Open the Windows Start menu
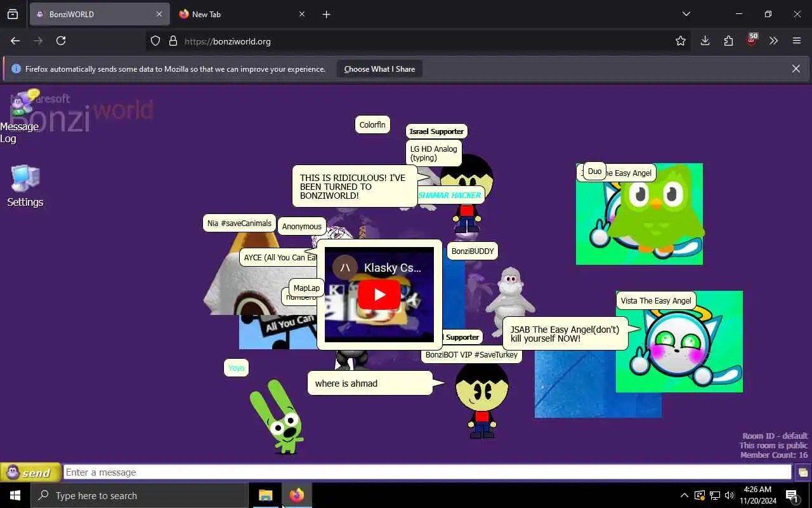This screenshot has height=508, width=812. pyautogui.click(x=15, y=495)
